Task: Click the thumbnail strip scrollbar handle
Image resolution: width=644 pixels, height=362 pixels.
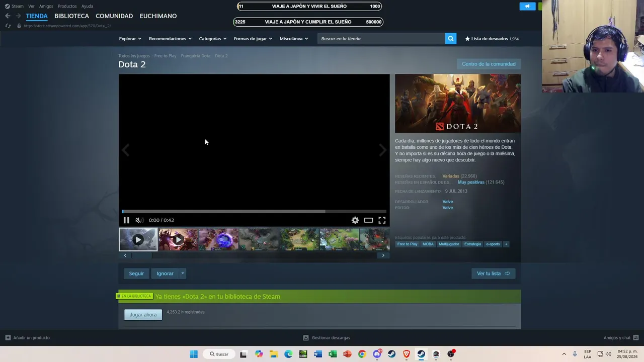Action: pyautogui.click(x=142, y=255)
